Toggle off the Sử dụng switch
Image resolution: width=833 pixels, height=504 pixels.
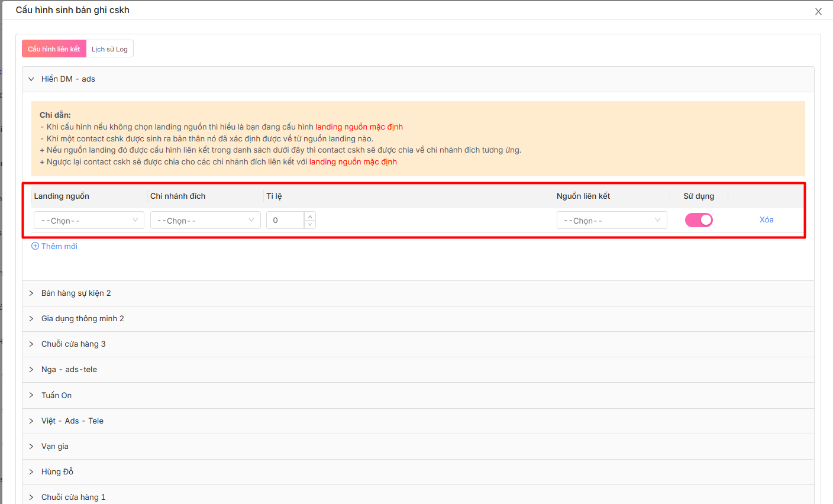pos(699,220)
